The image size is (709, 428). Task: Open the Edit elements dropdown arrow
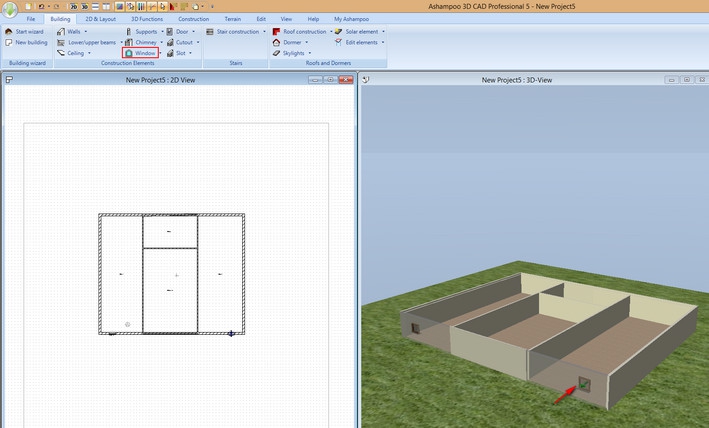coord(382,43)
